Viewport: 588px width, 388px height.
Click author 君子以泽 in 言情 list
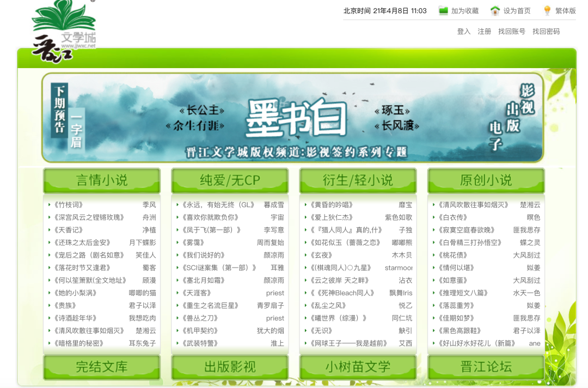coord(142,306)
